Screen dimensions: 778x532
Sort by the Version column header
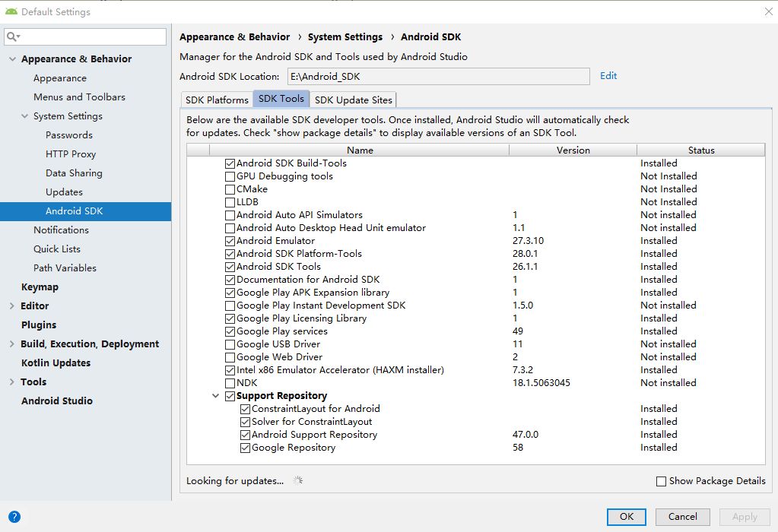573,150
